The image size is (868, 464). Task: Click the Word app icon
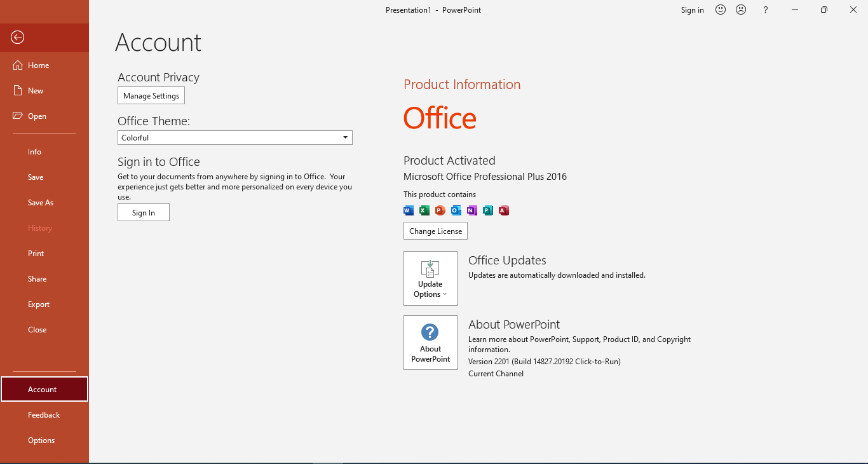pos(409,210)
